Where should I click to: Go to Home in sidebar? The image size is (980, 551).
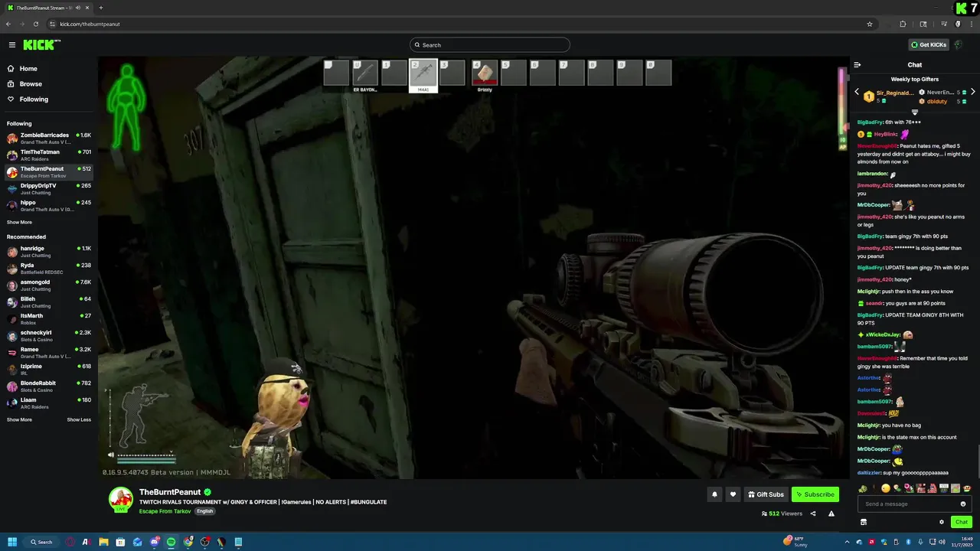[x=28, y=69]
